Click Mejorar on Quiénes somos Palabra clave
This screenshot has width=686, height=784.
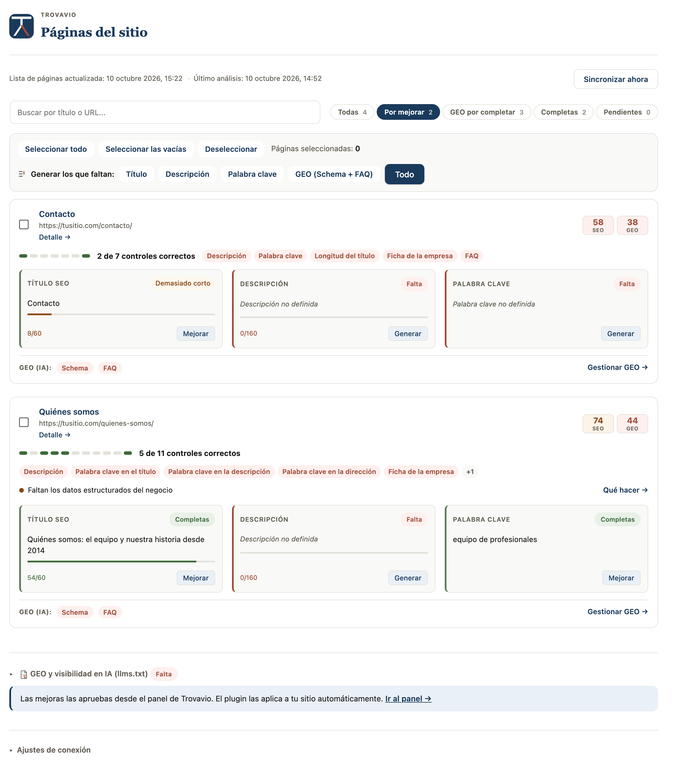[621, 578]
